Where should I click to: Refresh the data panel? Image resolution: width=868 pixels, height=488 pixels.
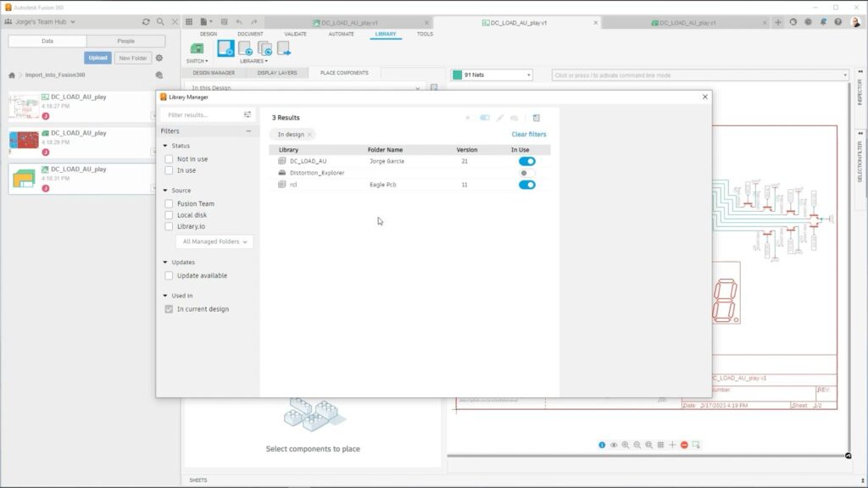146,21
